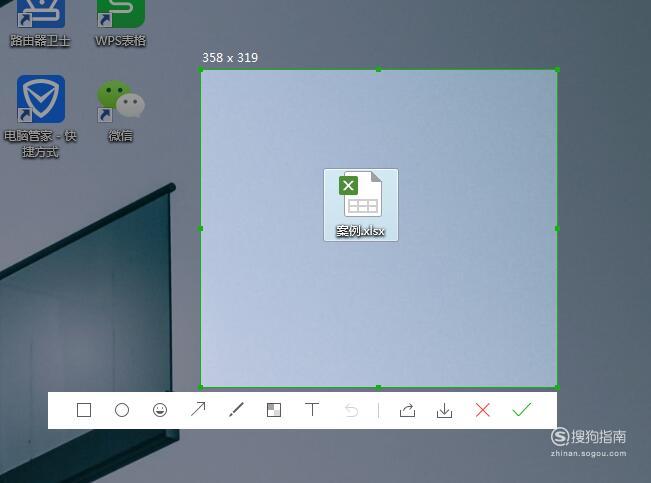Confirm the screenshot with green checkmark
The width and height of the screenshot is (651, 483).
coord(521,409)
